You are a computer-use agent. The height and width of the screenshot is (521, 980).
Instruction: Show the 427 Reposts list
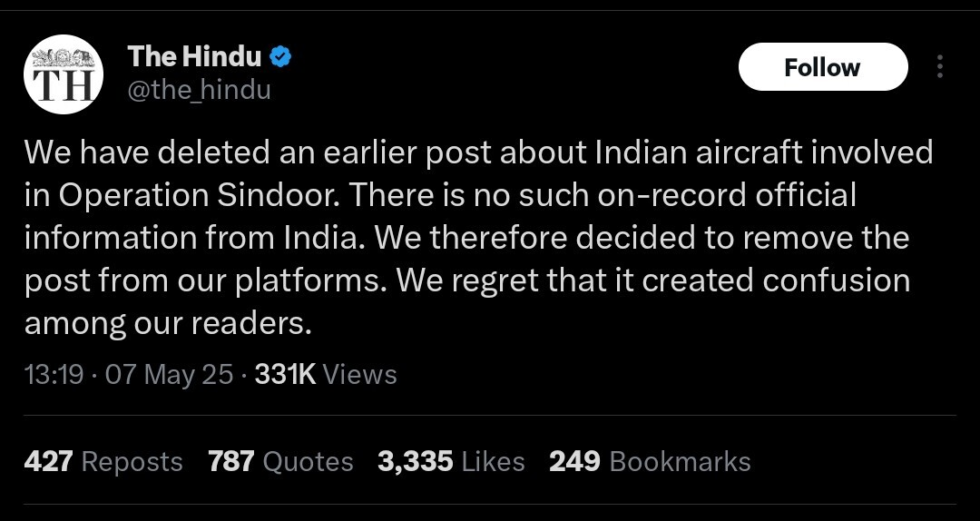click(103, 462)
